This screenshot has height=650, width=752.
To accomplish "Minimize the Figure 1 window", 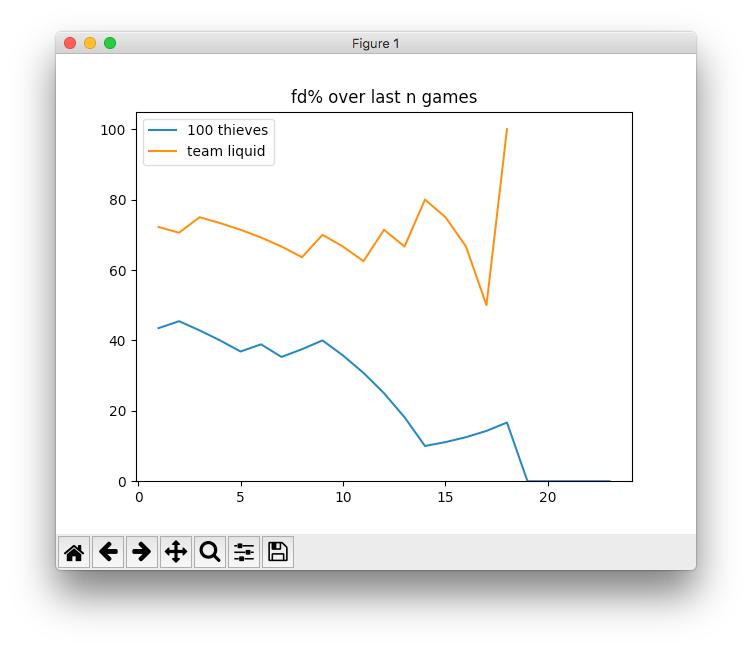I will click(90, 43).
